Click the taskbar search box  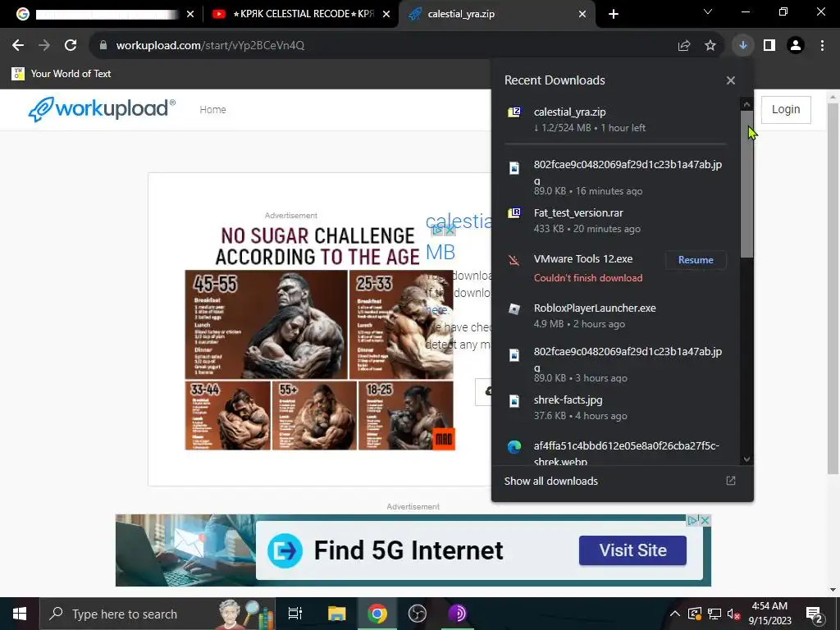coord(157,614)
